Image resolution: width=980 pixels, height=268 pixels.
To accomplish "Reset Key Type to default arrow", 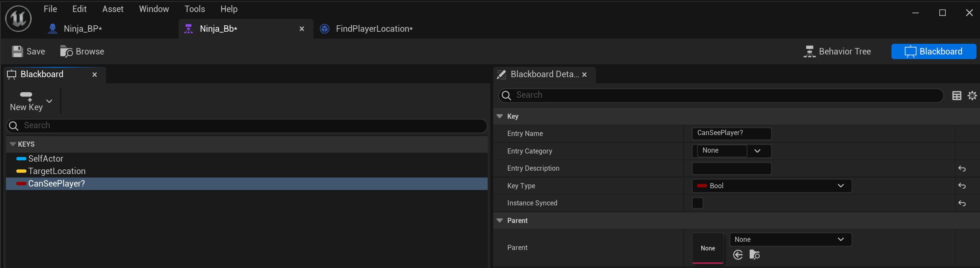I will click(x=962, y=186).
